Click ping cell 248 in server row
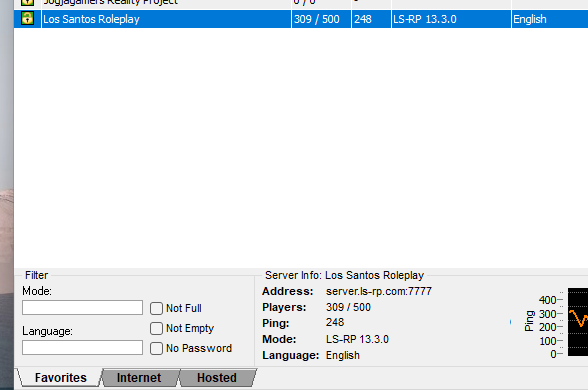588x390 pixels. 371,19
